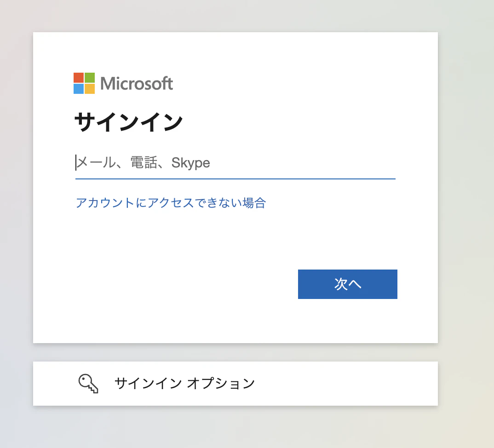Click the blue square in the logo
494x448 pixels.
(78, 88)
